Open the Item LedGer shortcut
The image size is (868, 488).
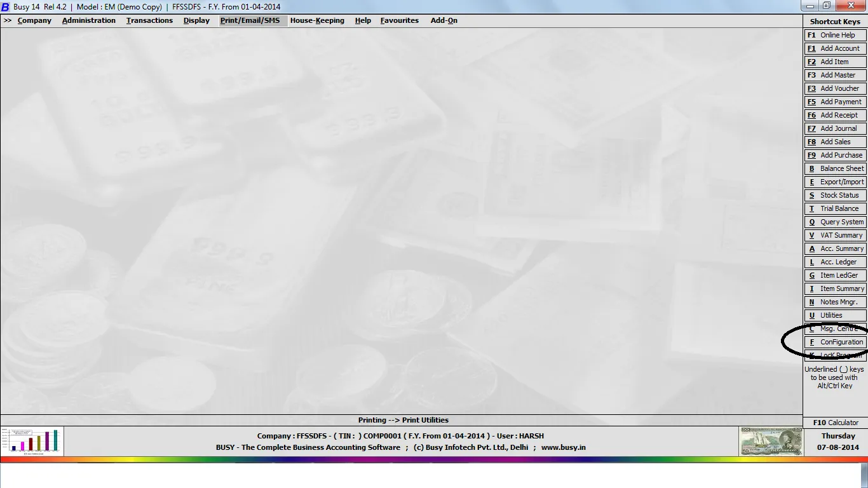[x=835, y=275]
